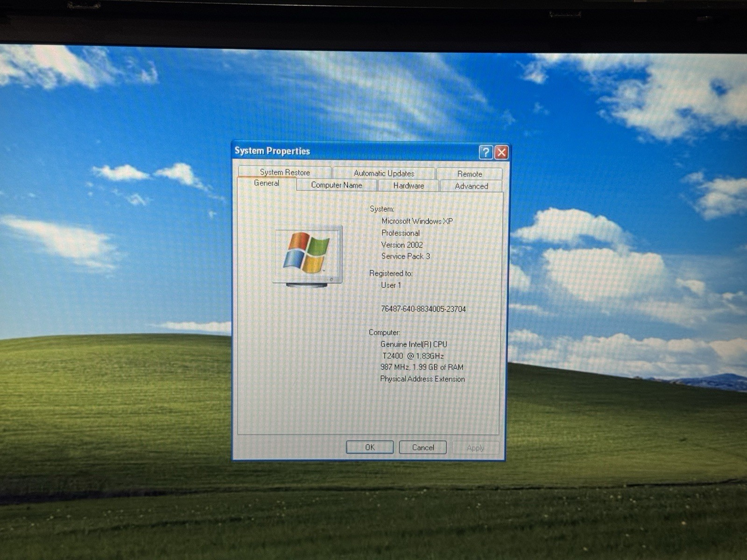
Task: Confirm with the OK button
Action: point(370,447)
